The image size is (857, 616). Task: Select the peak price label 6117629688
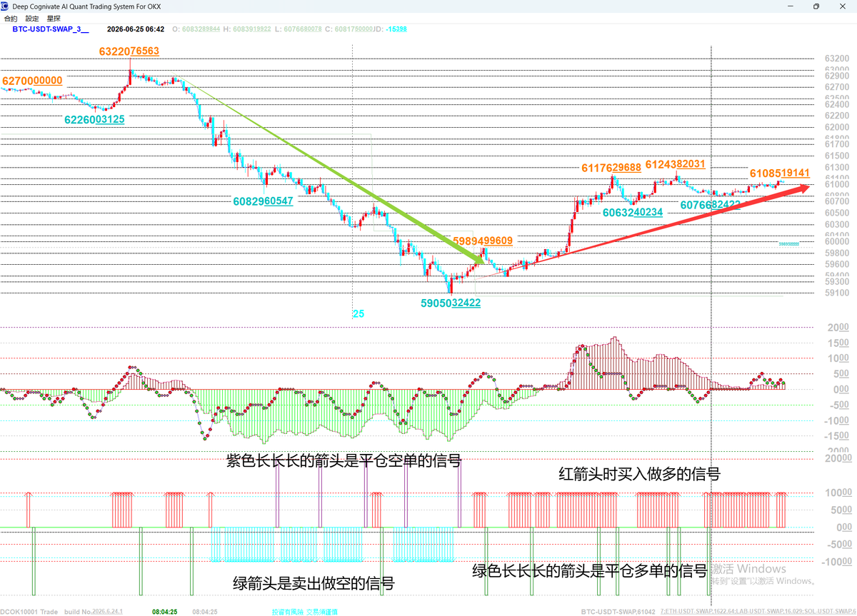coord(611,168)
